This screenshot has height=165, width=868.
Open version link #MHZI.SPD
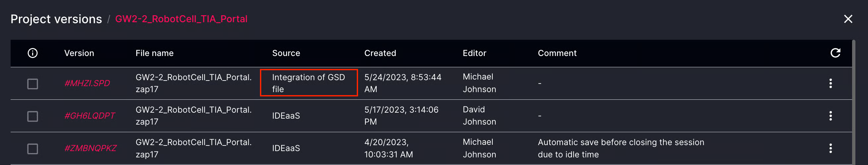point(87,83)
